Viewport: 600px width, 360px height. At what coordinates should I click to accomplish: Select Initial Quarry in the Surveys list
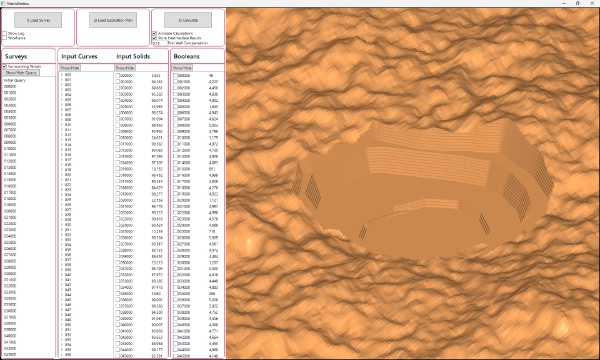[x=15, y=80]
